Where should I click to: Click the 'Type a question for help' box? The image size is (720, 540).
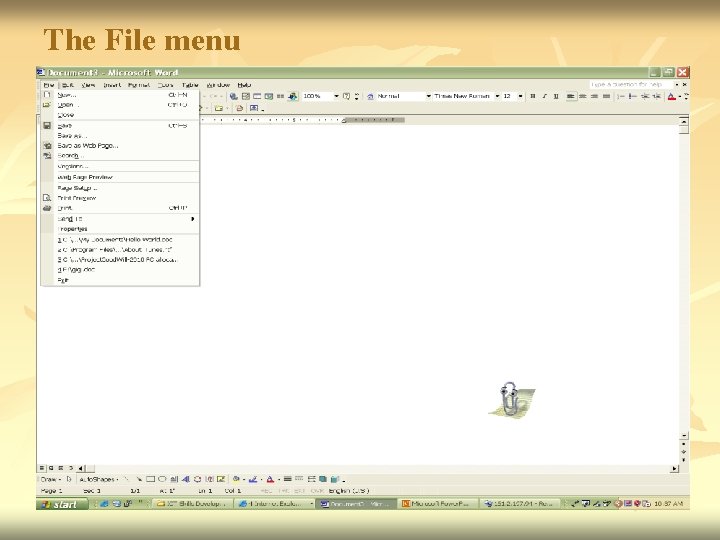pyautogui.click(x=631, y=84)
